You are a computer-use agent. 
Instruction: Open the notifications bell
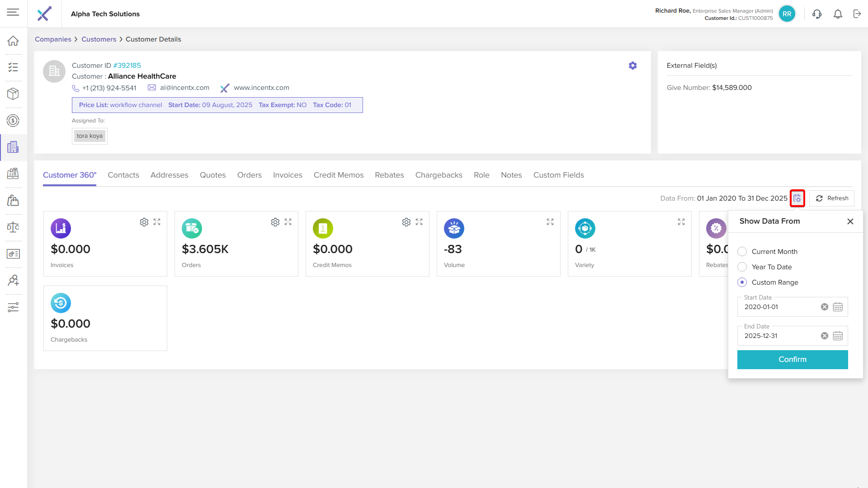pos(838,14)
